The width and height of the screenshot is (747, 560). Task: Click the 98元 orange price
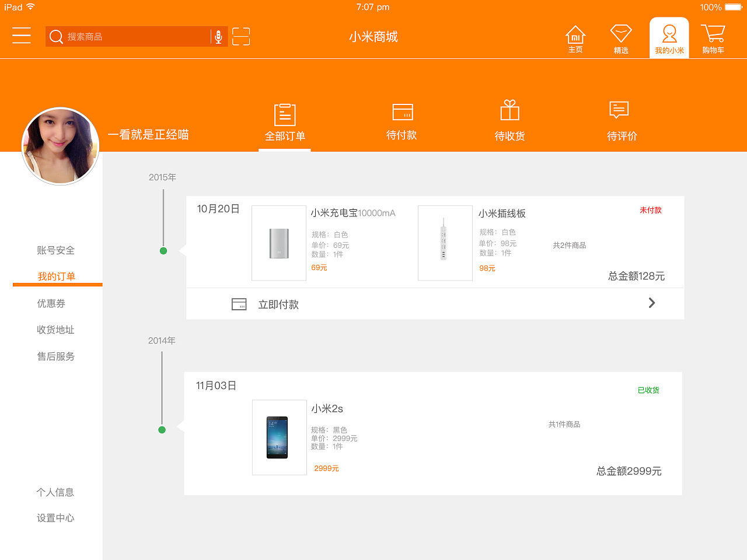487,268
